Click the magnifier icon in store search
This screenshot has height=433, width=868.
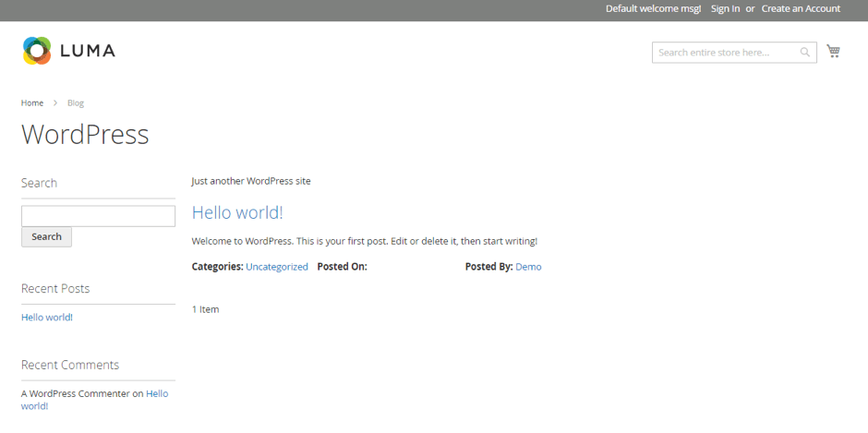pyautogui.click(x=805, y=52)
